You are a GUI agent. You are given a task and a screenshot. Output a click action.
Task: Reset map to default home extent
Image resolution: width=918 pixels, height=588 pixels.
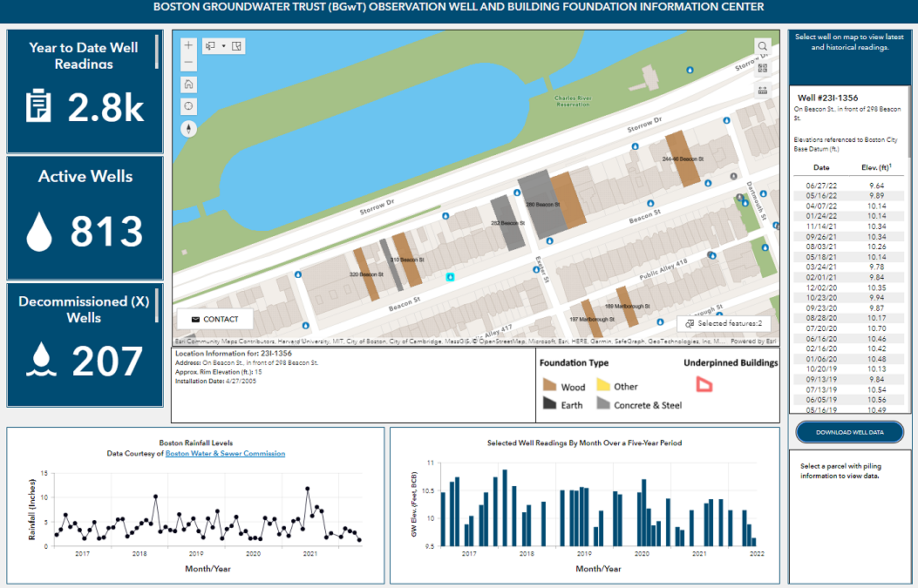click(188, 84)
